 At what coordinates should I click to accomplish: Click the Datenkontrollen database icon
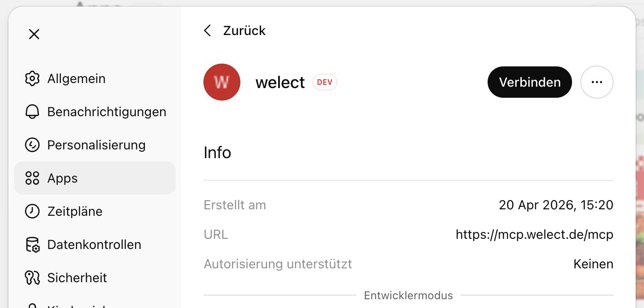(x=32, y=244)
